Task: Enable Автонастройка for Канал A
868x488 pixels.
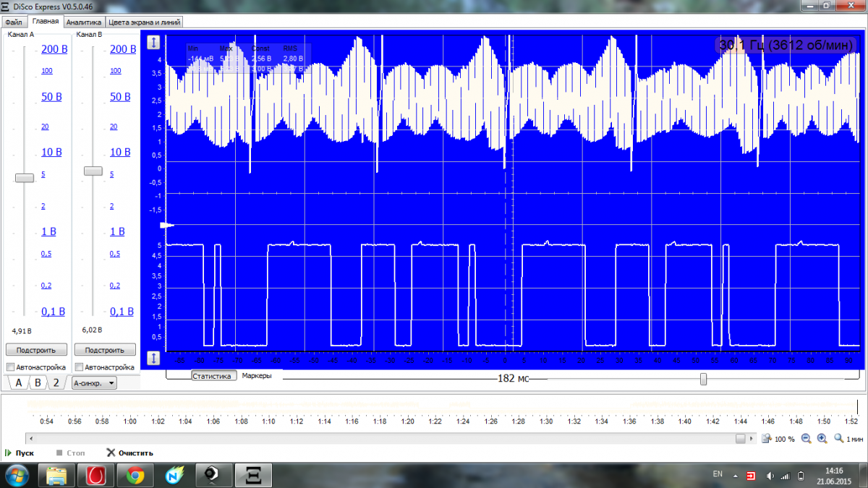Action: coord(10,367)
